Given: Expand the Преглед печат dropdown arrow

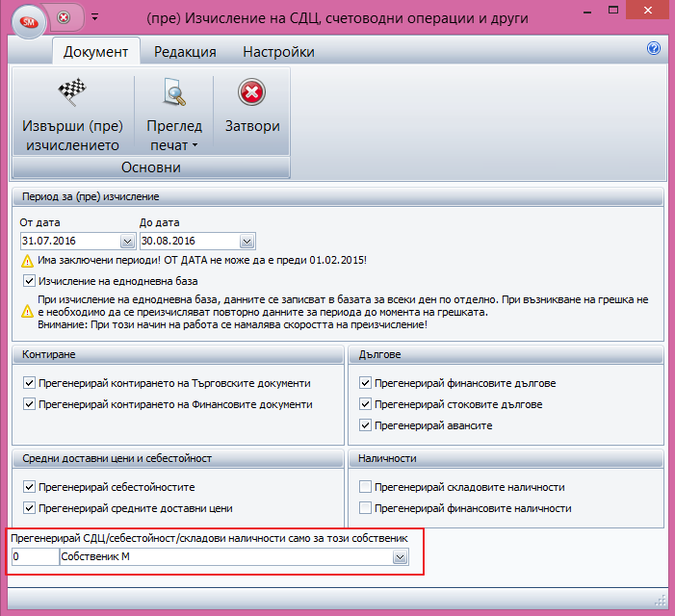Looking at the screenshot, I should [x=195, y=145].
